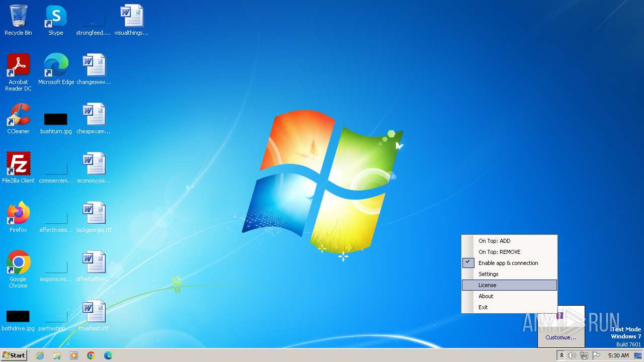Screen dimensions: 644x362
Task: Open About from the context menu
Action: (509, 296)
